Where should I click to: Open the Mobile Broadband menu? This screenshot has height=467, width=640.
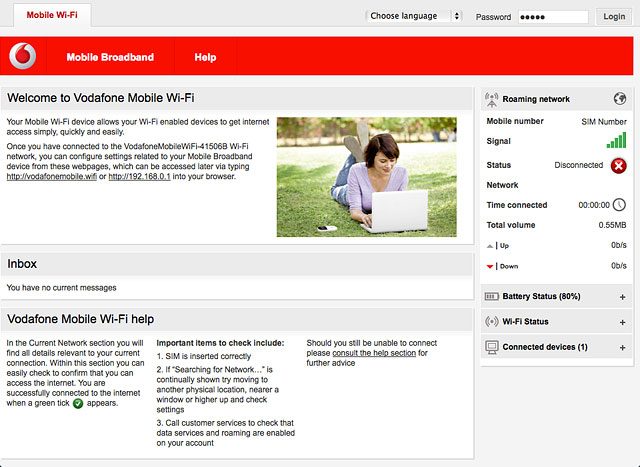pos(110,57)
